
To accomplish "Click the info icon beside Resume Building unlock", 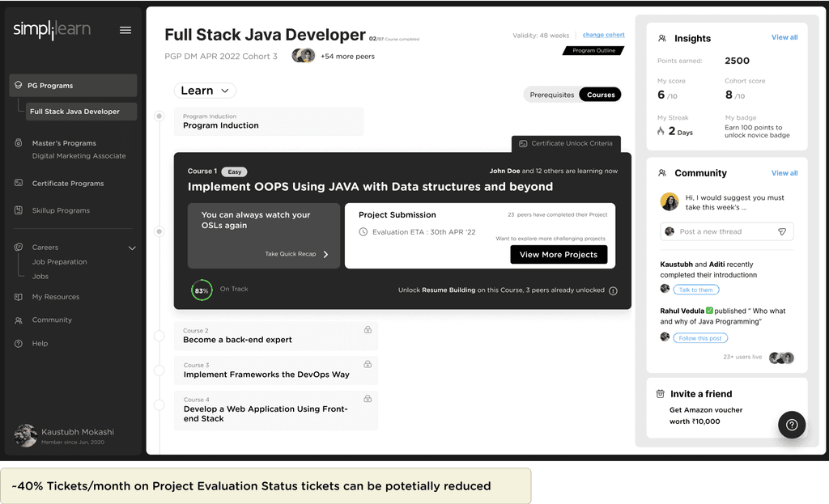I will tap(614, 290).
